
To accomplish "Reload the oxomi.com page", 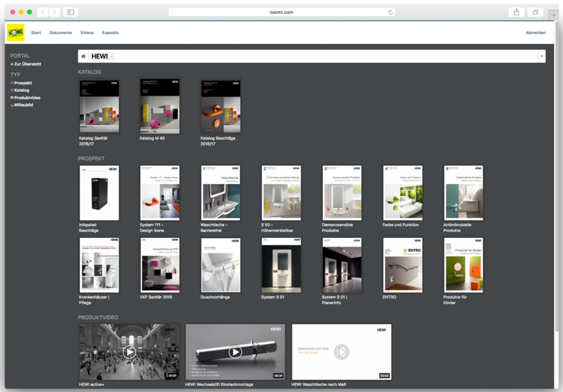I will tap(390, 12).
